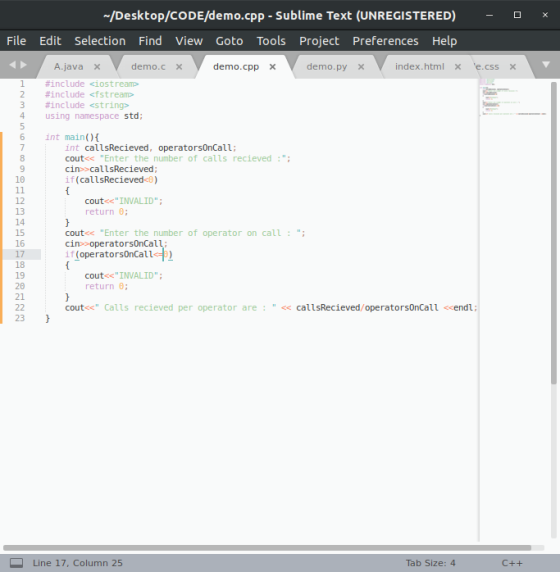The height and width of the screenshot is (572, 560).
Task: Open the Find menu
Action: tap(150, 41)
